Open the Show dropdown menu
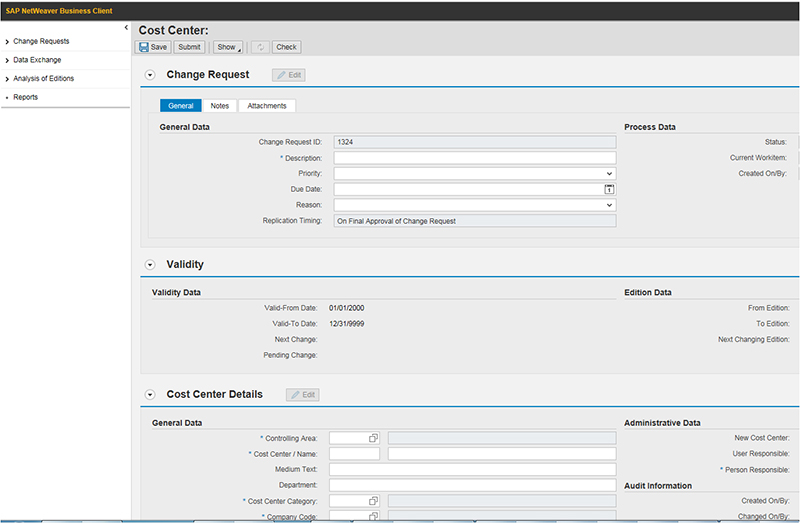Viewport: 800px width, 523px height. [227, 47]
